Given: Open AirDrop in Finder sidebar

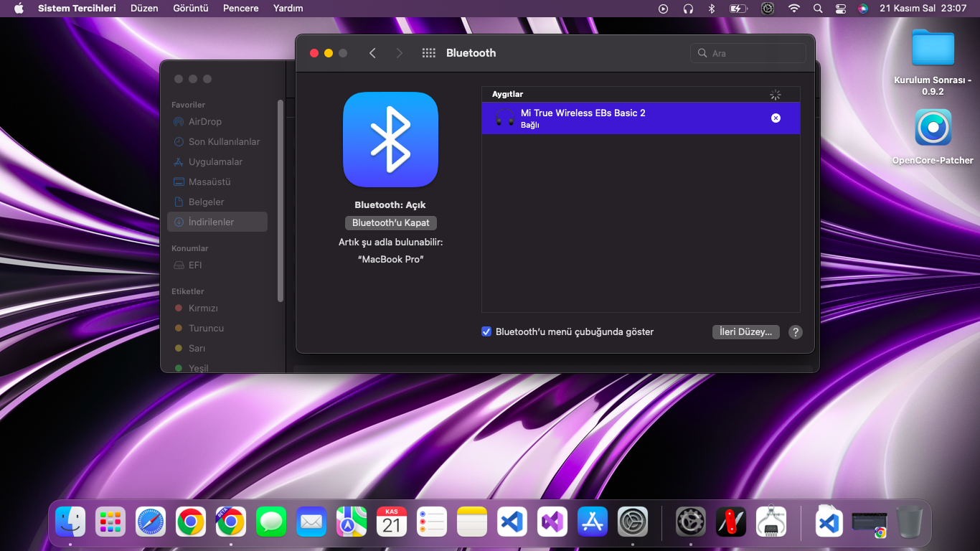Looking at the screenshot, I should (x=204, y=122).
